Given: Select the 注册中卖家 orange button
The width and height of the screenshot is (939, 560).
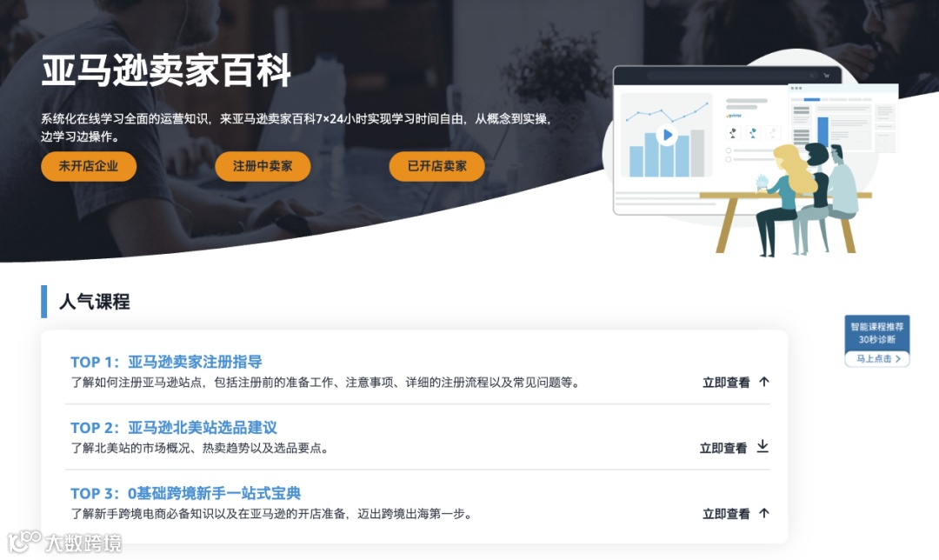Looking at the screenshot, I should click(263, 166).
